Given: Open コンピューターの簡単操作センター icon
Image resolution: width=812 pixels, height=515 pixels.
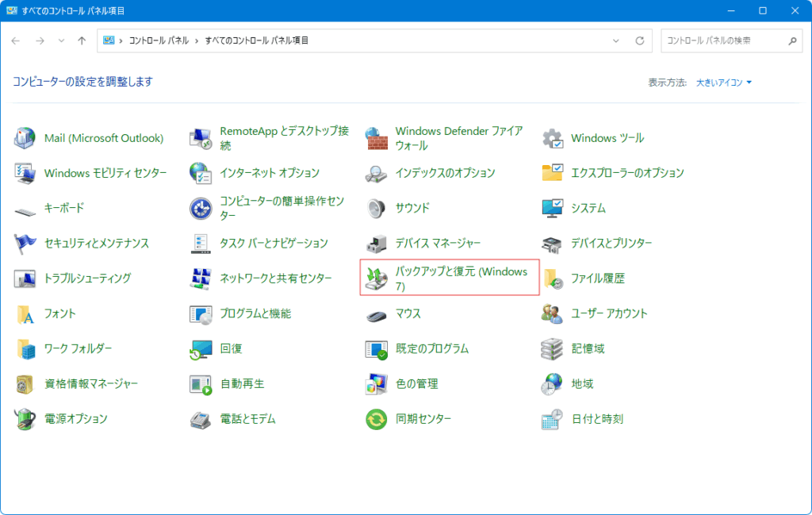Looking at the screenshot, I should (x=201, y=208).
